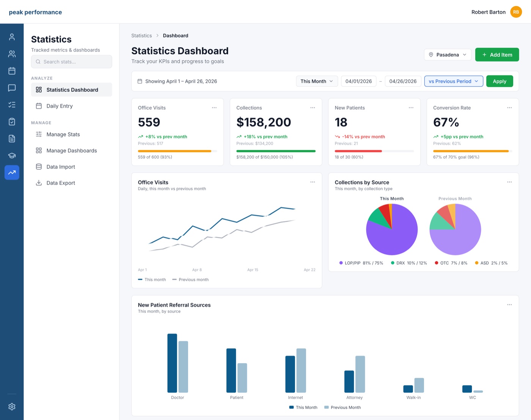
Task: Open Statistics Dashboard in sidebar
Action: [72, 90]
